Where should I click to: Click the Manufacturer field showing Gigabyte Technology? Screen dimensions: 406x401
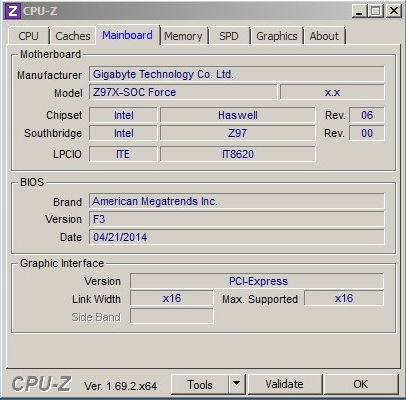coord(237,74)
